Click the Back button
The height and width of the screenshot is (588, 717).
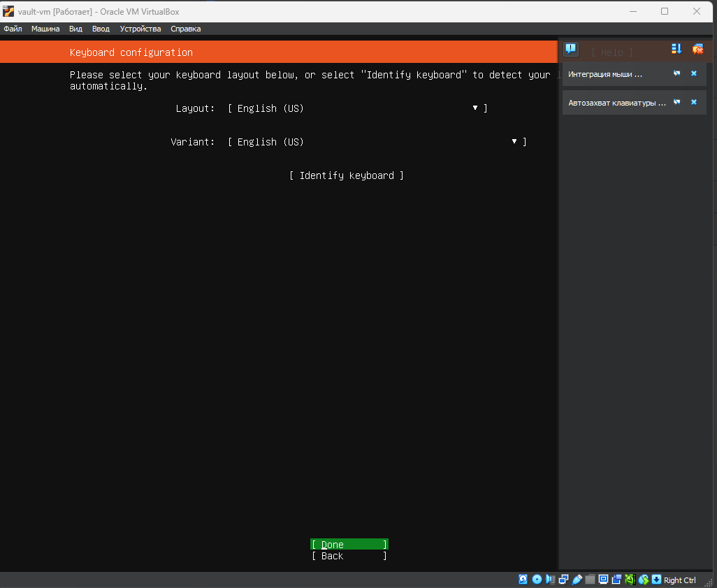pos(349,556)
